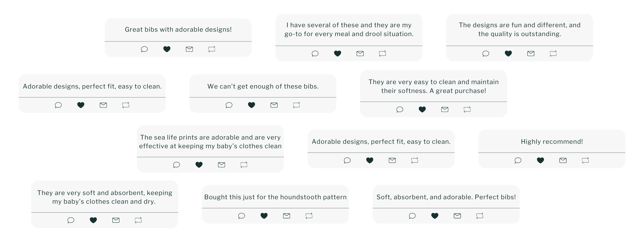644x242 pixels.
Task: Toggle heart on "We can't get enough" card
Action: 252,105
